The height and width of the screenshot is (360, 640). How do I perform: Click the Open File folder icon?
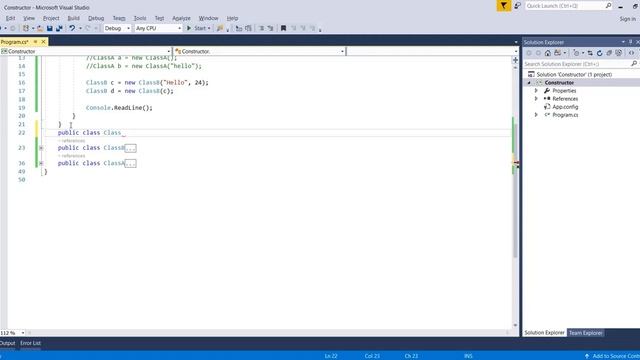point(40,28)
